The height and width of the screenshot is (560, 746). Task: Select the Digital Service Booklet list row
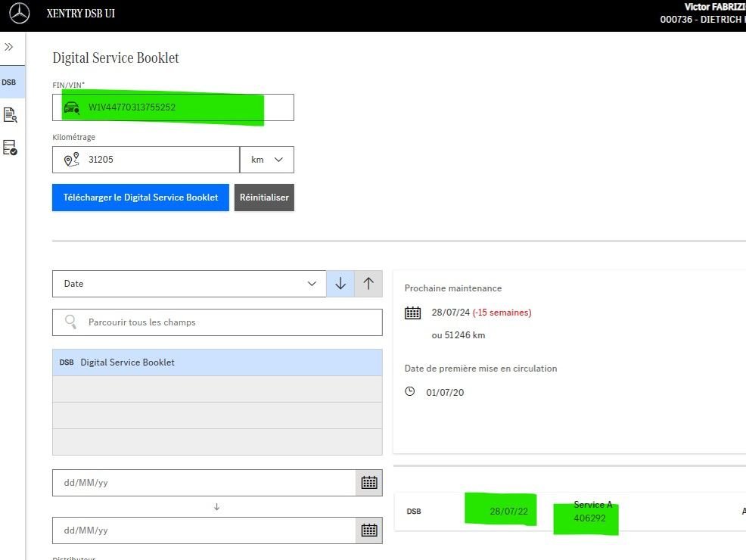(x=217, y=362)
